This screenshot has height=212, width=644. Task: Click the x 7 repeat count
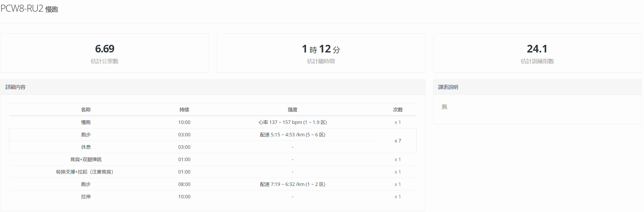point(398,141)
